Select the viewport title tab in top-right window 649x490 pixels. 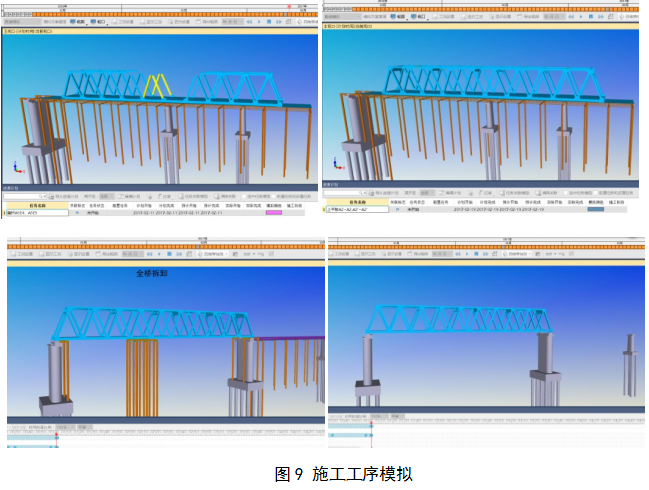pyautogui.click(x=352, y=27)
